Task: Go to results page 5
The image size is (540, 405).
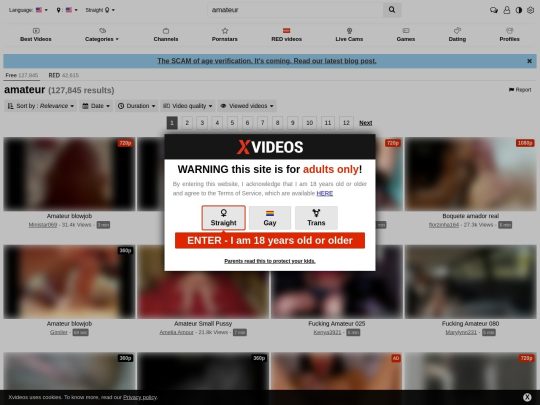Action: tap(232, 123)
